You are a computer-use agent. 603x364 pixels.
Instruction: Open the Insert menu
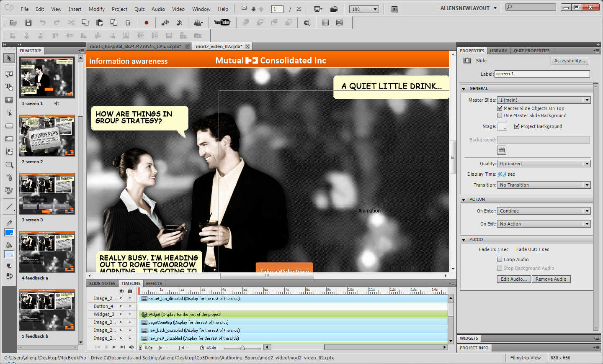coord(75,9)
